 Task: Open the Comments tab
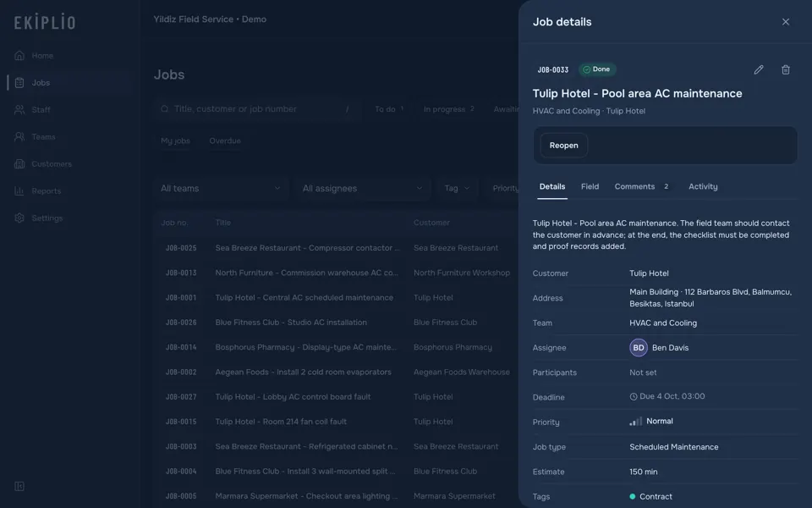click(x=641, y=186)
